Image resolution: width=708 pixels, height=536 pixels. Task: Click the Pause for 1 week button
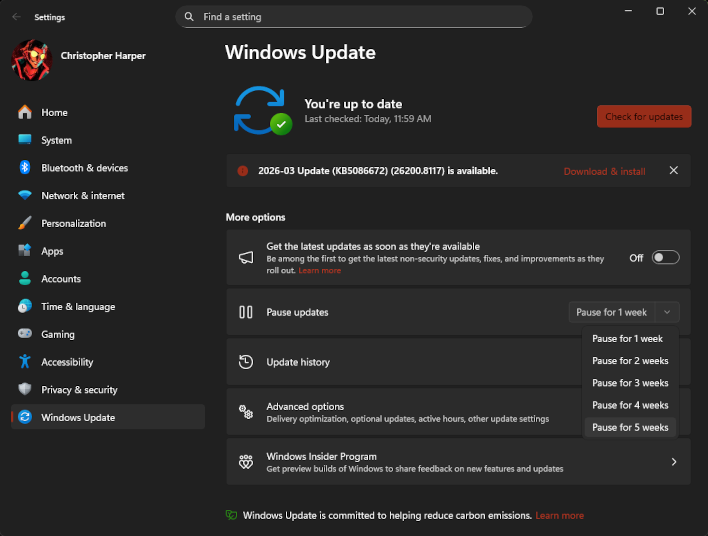612,312
